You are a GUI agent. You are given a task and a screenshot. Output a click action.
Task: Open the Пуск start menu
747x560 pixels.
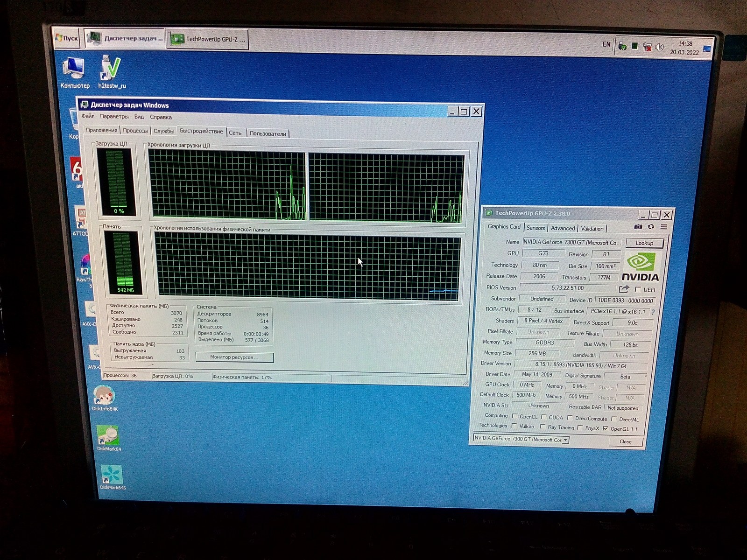pyautogui.click(x=66, y=38)
